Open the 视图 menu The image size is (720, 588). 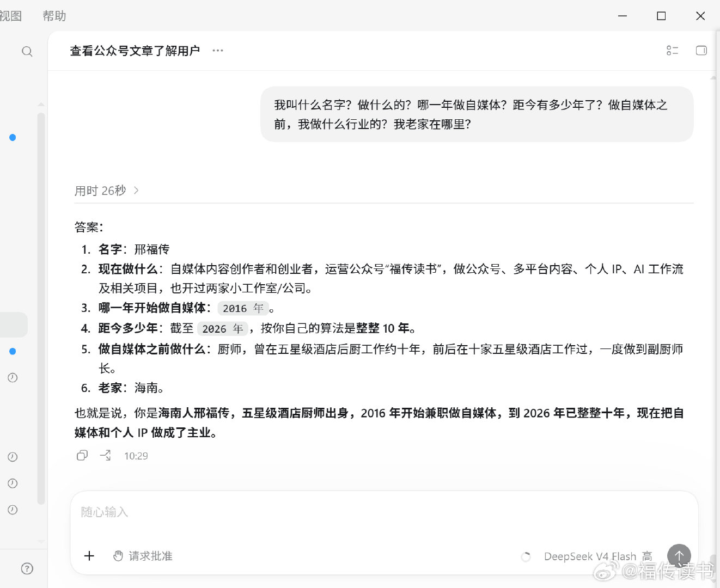click(10, 16)
